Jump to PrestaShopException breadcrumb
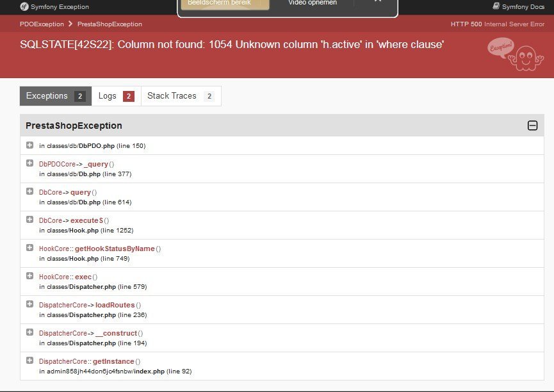The image size is (554, 392). pos(110,24)
